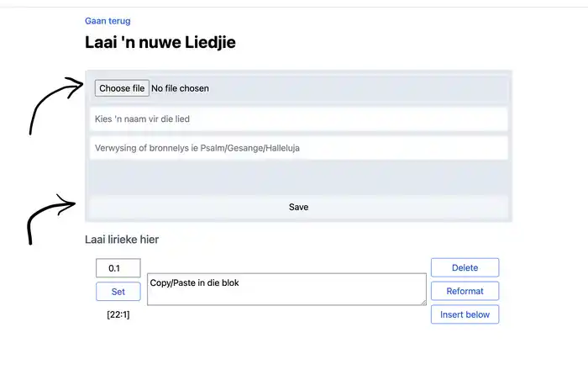Click the Laai 'n nuwe Liedjie heading
The height and width of the screenshot is (380, 588).
tap(160, 42)
